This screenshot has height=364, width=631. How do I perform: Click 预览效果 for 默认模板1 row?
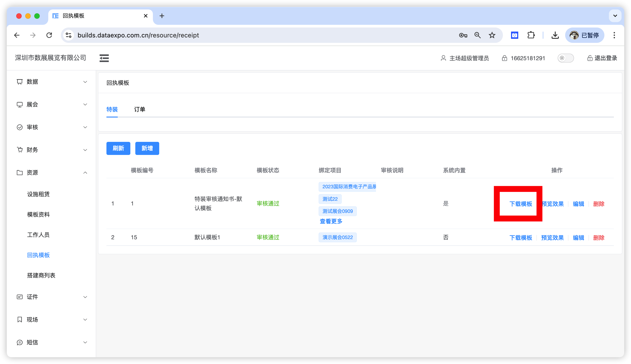[x=552, y=237]
